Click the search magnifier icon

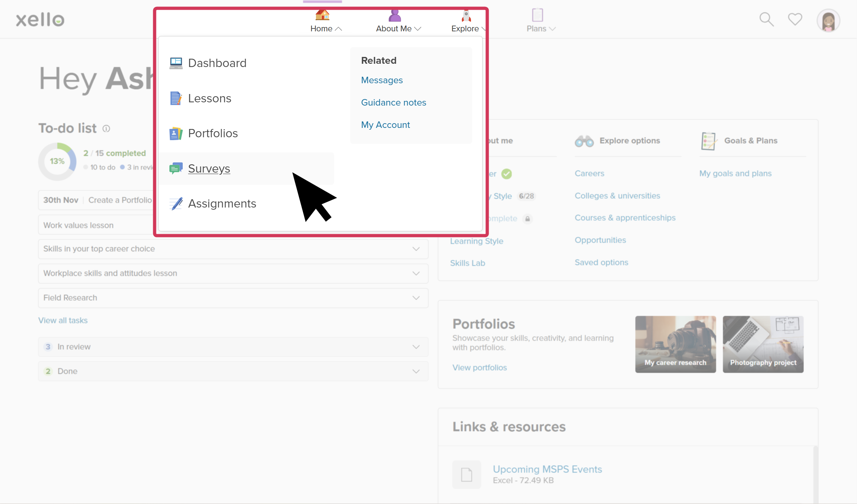point(766,19)
